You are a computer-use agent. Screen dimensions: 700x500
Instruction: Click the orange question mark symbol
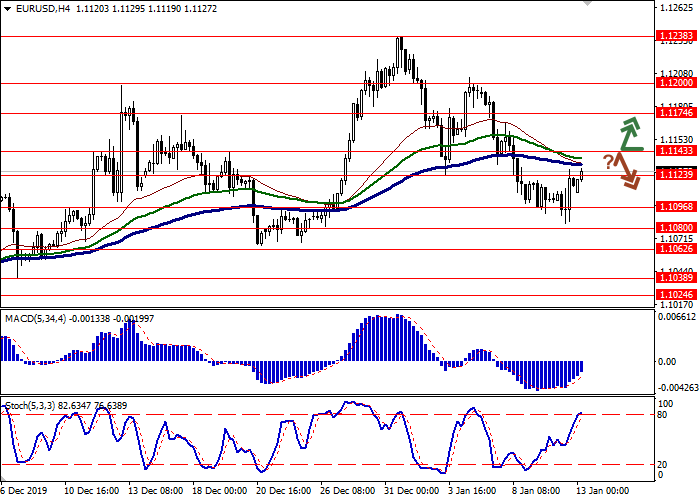pyautogui.click(x=608, y=161)
